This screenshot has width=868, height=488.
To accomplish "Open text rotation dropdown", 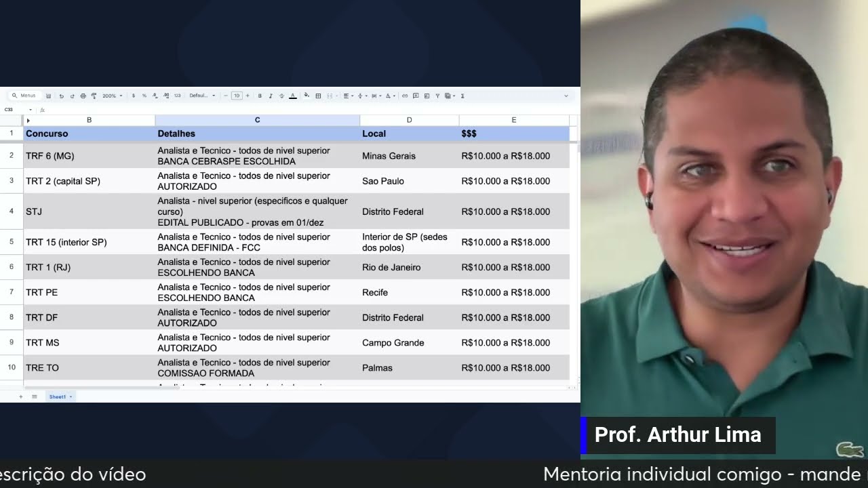I will coord(390,96).
